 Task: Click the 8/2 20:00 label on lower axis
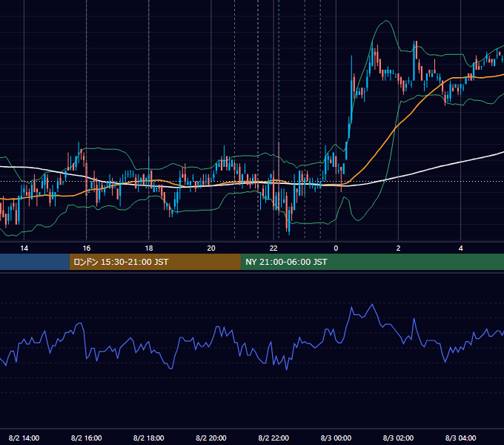coord(211,438)
